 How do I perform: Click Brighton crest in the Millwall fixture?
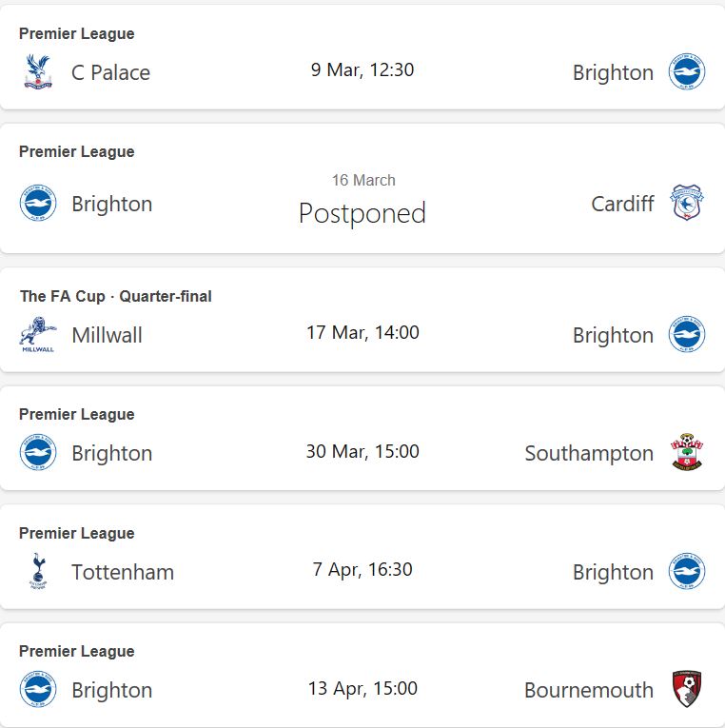686,335
